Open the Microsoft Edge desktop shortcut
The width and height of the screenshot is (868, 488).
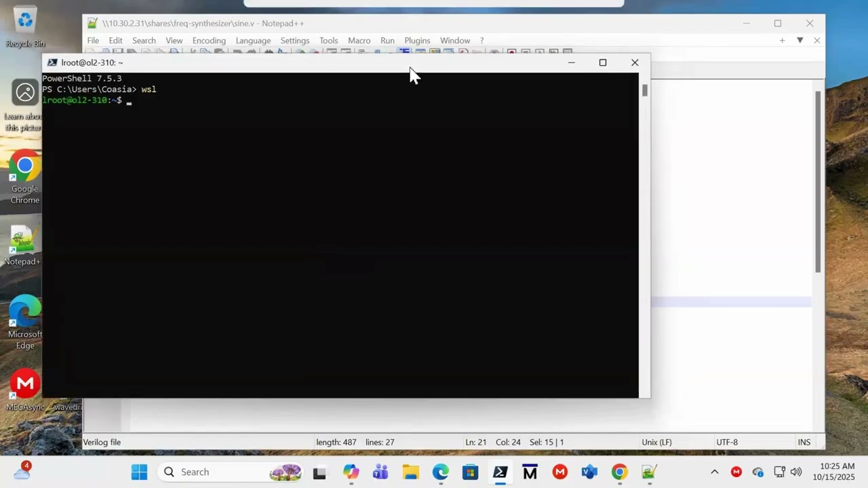[25, 322]
